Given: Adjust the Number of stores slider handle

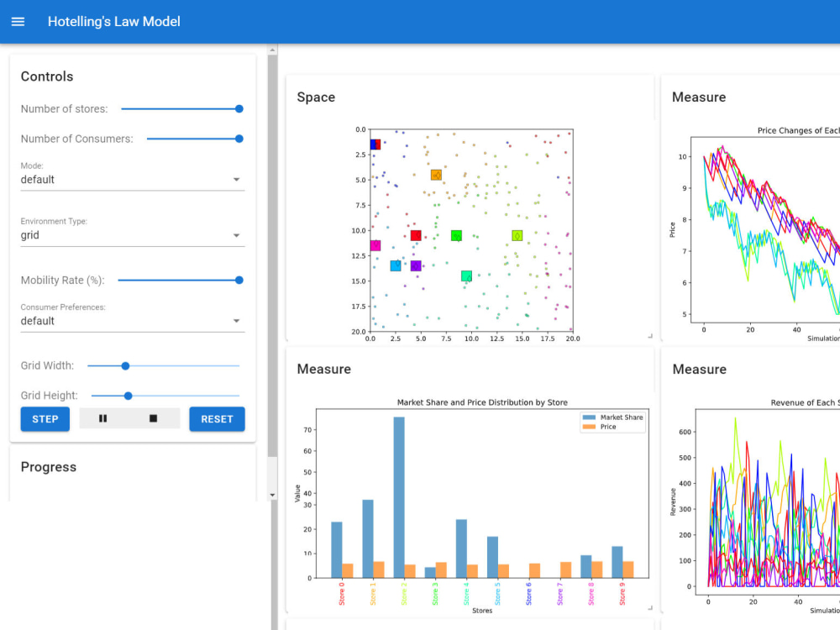Looking at the screenshot, I should (239, 108).
